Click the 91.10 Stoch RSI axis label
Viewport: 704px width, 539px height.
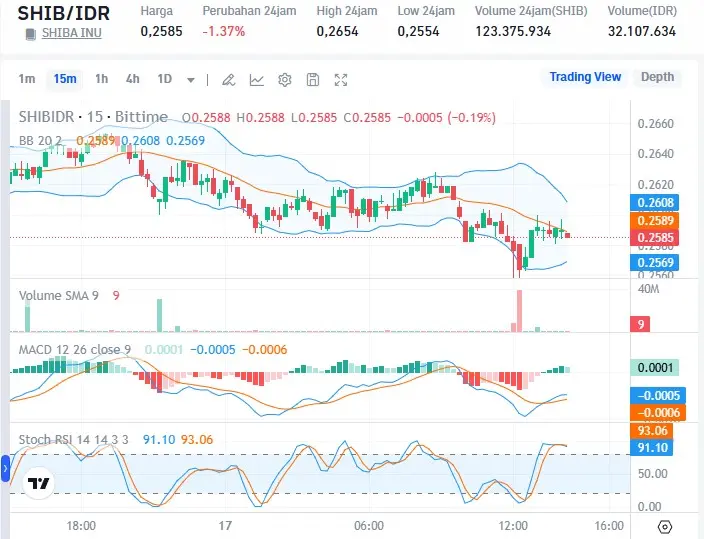click(651, 448)
